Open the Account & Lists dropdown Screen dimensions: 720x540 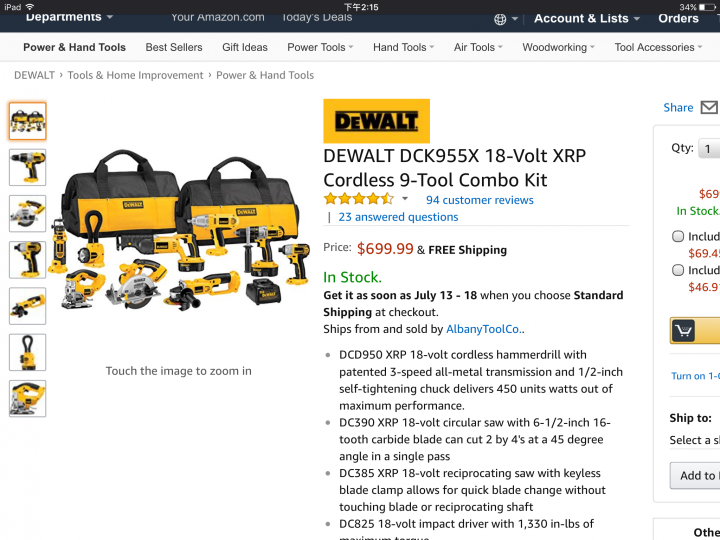(x=586, y=18)
